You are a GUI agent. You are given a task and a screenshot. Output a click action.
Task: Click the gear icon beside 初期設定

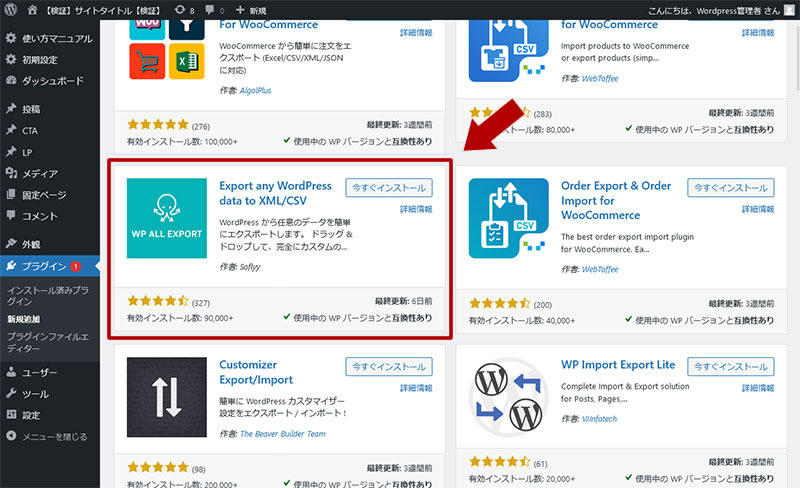(11, 59)
